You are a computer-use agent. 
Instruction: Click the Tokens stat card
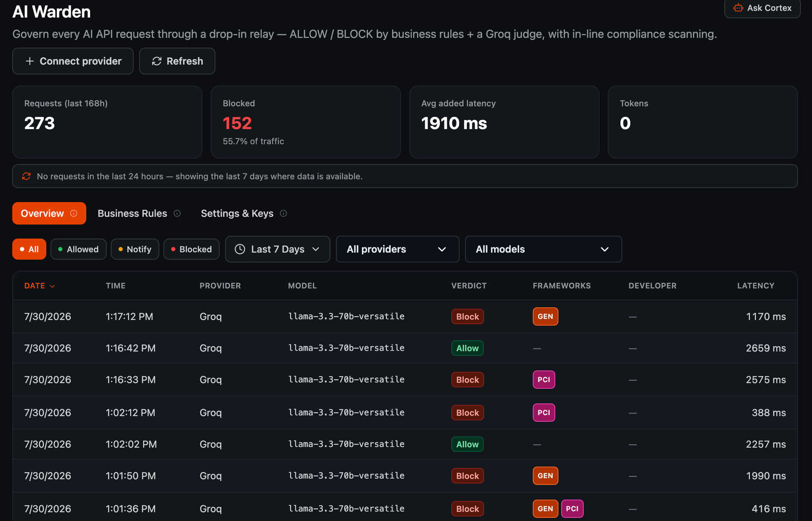[703, 122]
